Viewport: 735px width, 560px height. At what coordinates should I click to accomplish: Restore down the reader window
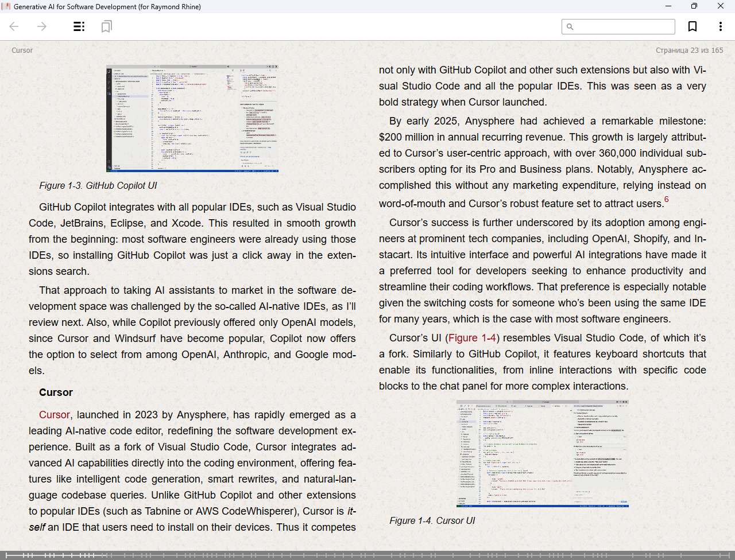point(694,6)
